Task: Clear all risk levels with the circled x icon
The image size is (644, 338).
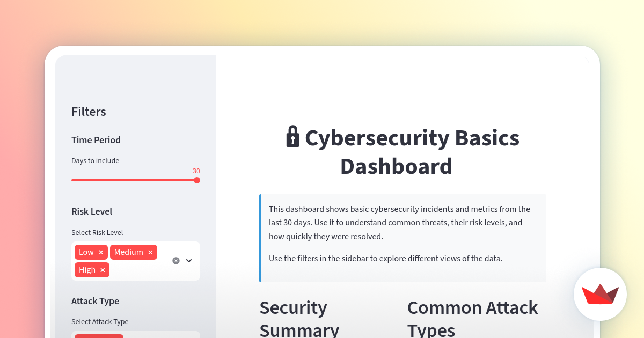Action: tap(175, 260)
